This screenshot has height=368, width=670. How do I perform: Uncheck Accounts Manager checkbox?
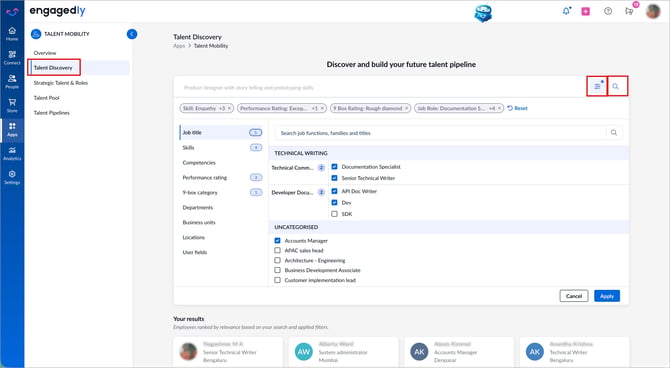coord(277,241)
